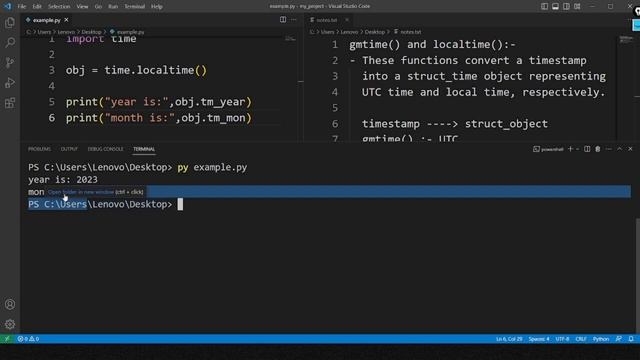Image resolution: width=640 pixels, height=360 pixels.
Task: Open the Edit menu
Action: click(x=37, y=6)
